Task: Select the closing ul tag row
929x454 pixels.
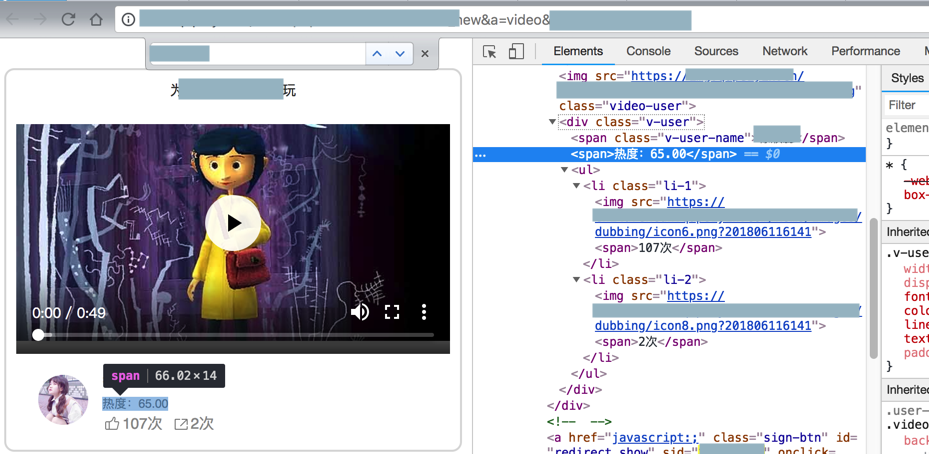Action: 589,374
